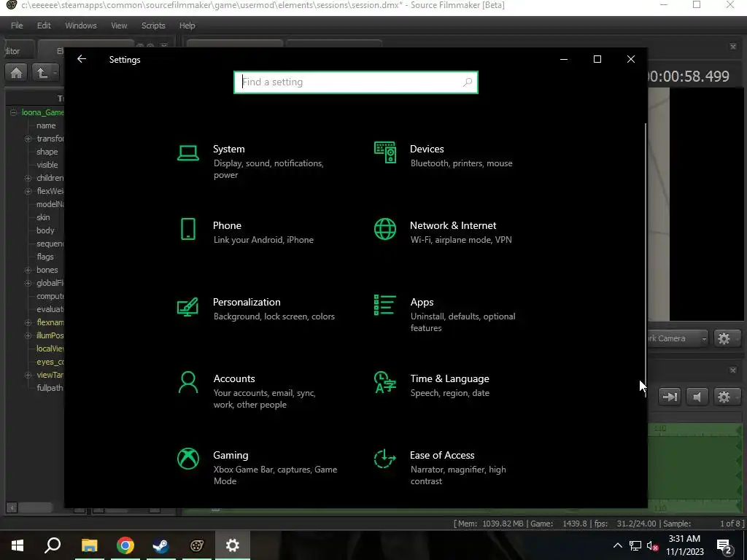Screen dimensions: 747x560
Task: Open System settings category
Action: [x=258, y=161]
